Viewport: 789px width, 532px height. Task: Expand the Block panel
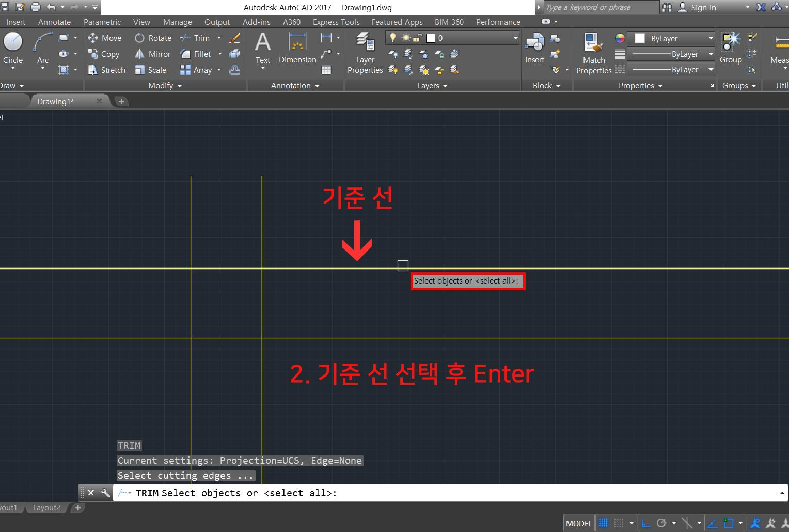546,85
